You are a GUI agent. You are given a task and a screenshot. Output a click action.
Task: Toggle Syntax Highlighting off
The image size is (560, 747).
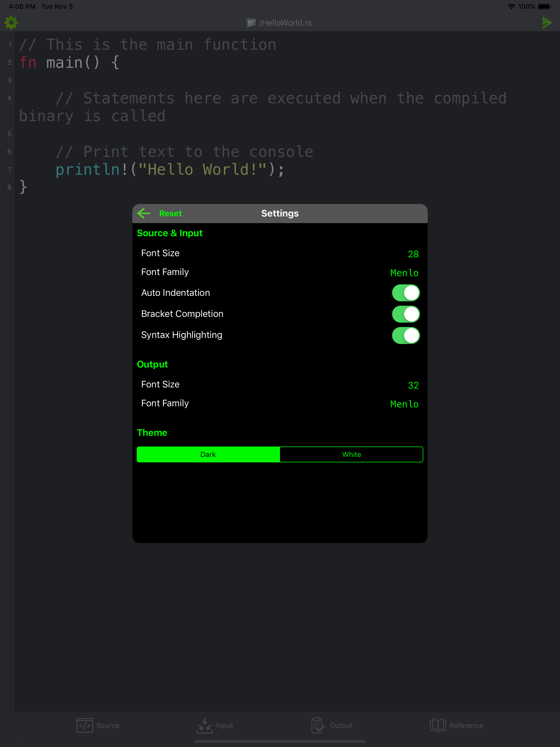[405, 335]
